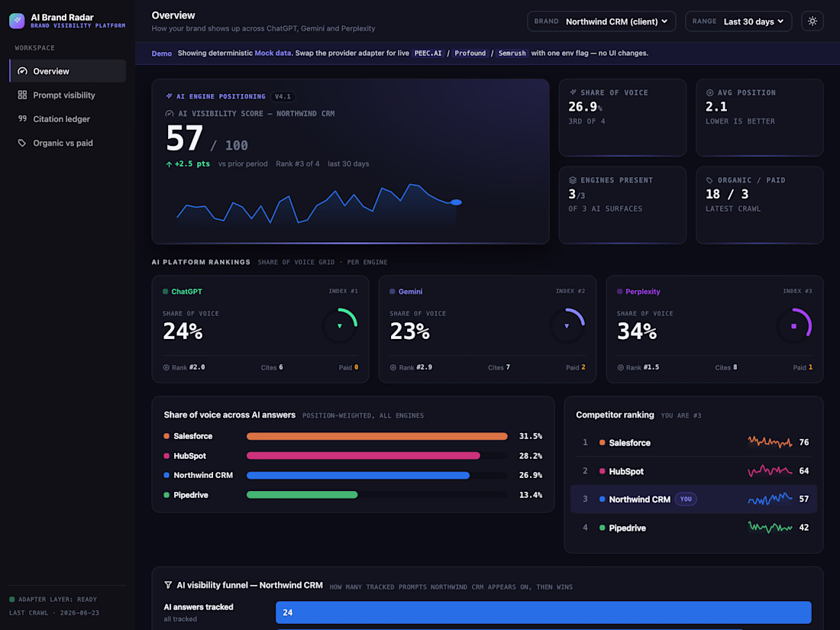This screenshot has width=840, height=630.
Task: Click Cites 8 in Perplexity card
Action: (726, 367)
